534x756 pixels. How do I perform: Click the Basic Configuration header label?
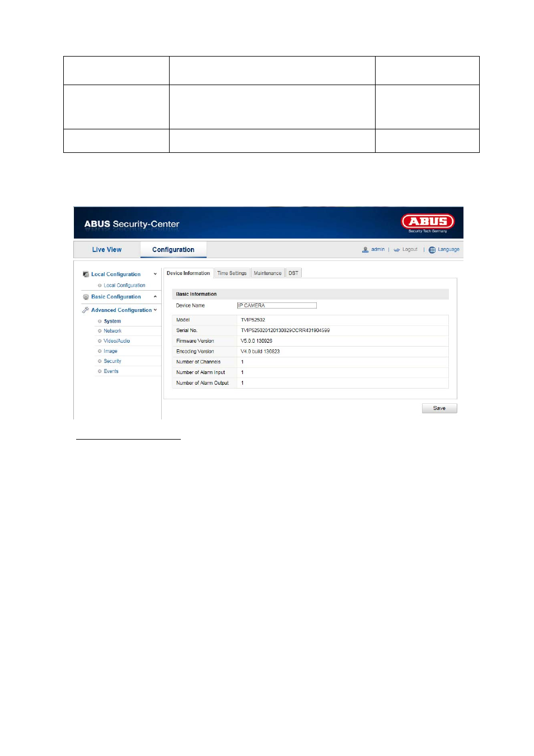(116, 297)
